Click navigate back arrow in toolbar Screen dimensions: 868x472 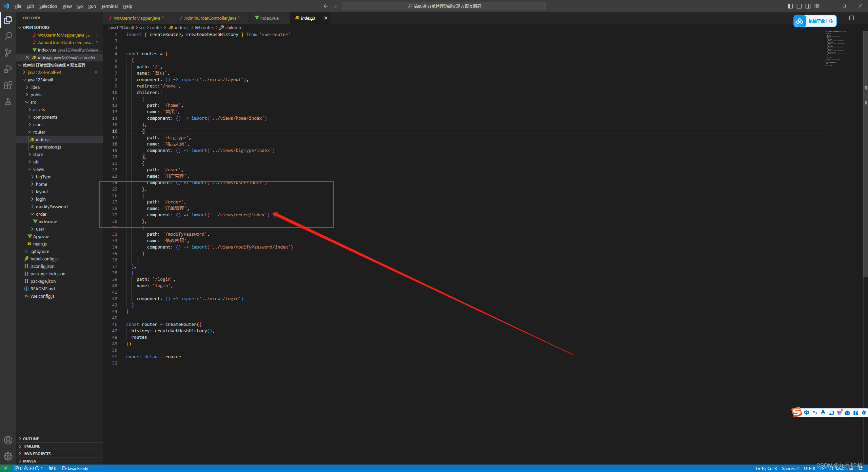326,6
